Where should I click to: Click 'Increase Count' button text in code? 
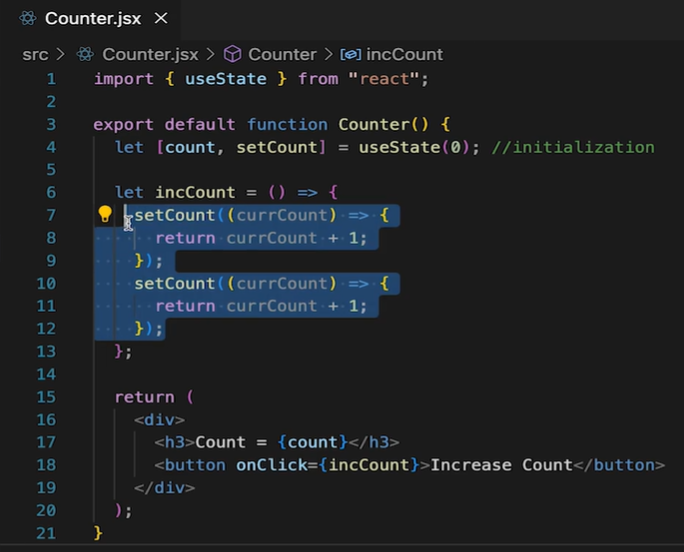[x=501, y=465]
